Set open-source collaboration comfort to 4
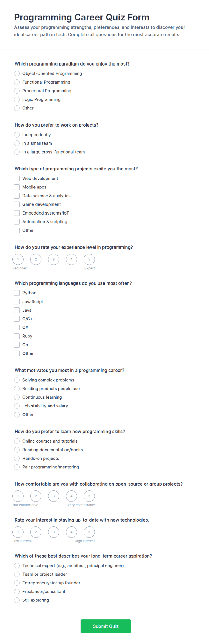This screenshot has width=209, height=644. click(x=71, y=496)
